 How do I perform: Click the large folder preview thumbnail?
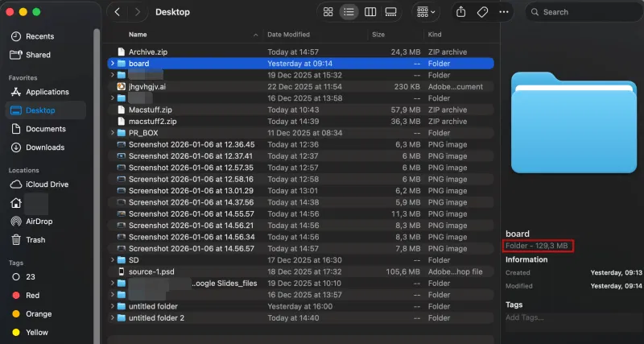[x=574, y=122]
